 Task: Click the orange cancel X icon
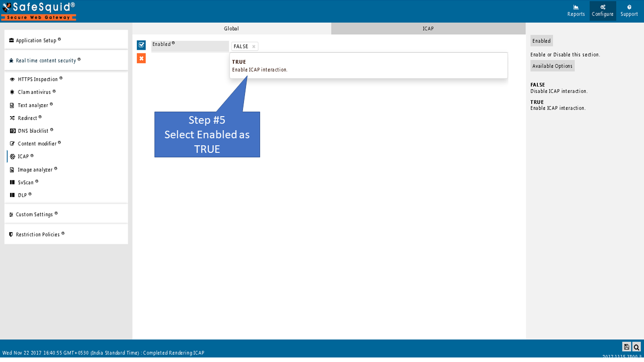tap(141, 59)
